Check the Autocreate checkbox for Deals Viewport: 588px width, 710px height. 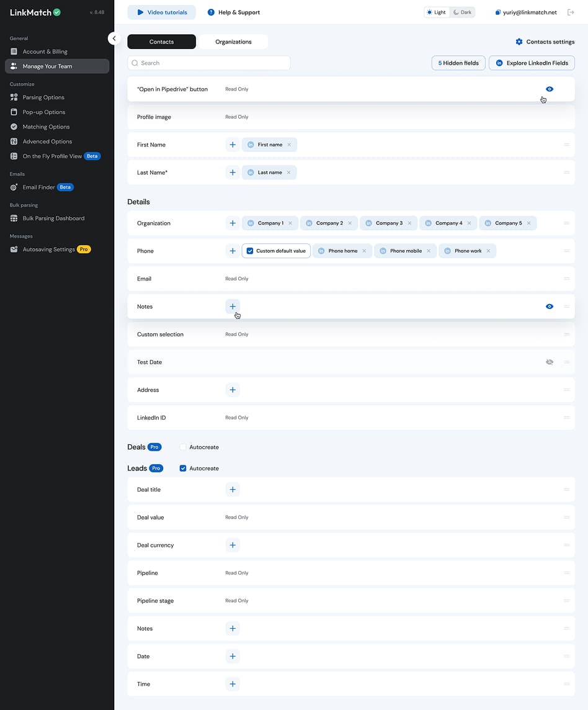pos(184,447)
